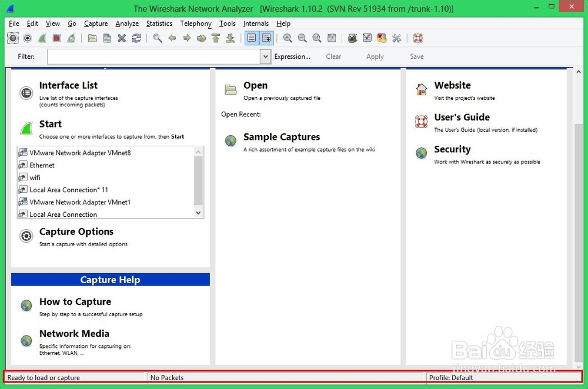Click the Start capture heading
Image resolution: width=588 pixels, height=389 pixels.
(x=50, y=124)
